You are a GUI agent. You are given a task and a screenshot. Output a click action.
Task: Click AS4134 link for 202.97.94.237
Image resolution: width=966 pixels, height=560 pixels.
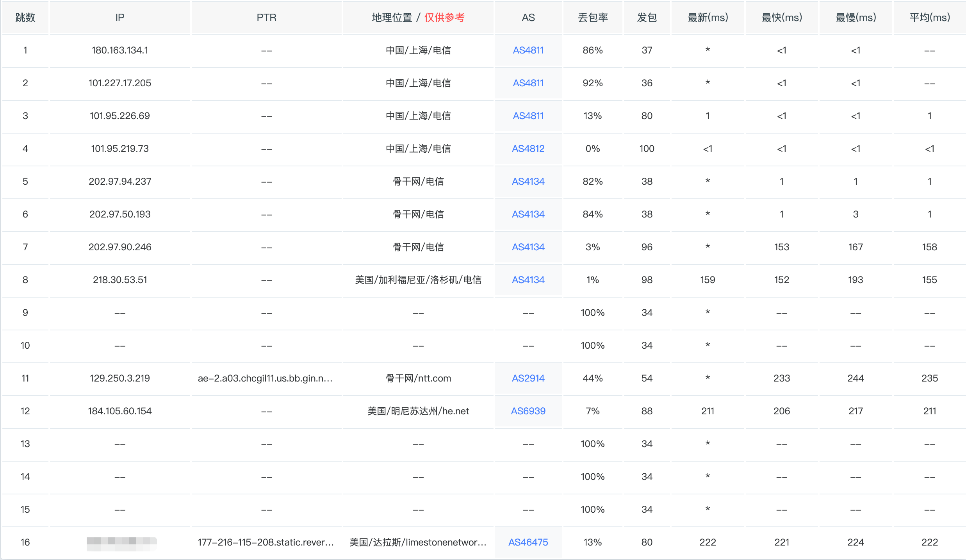528,182
